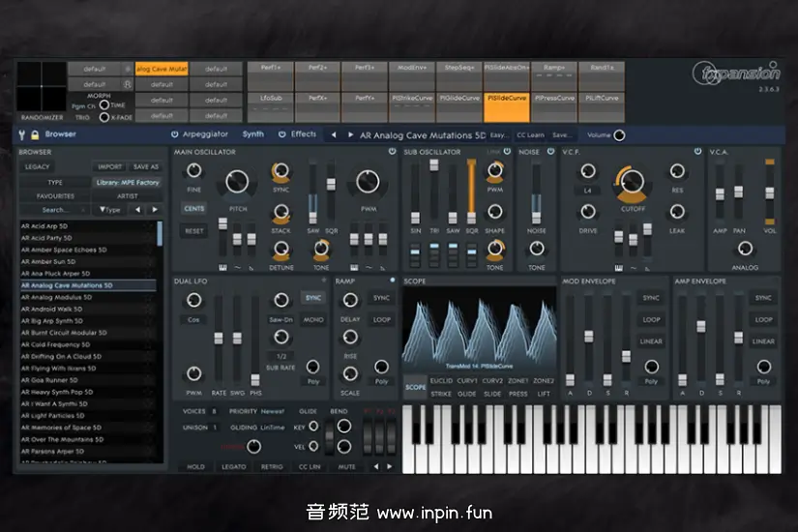Click the Main Oscillator PITCH knob
This screenshot has width=798, height=532.
(237, 182)
